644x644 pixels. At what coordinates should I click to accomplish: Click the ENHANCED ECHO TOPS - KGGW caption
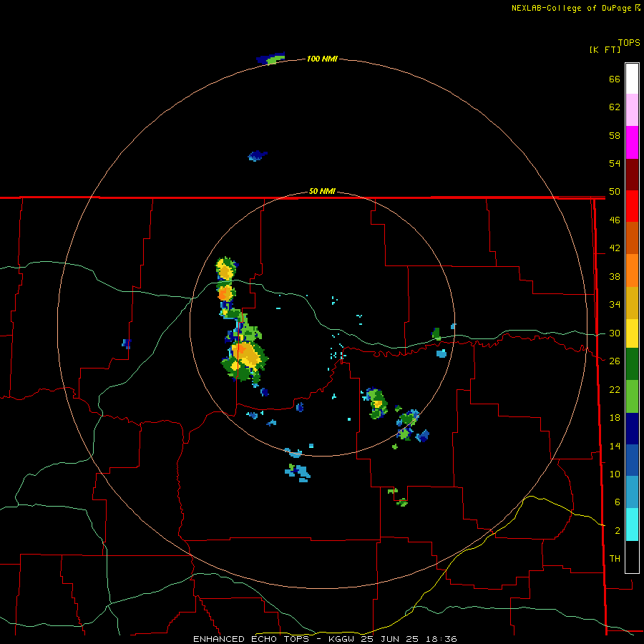[273, 639]
